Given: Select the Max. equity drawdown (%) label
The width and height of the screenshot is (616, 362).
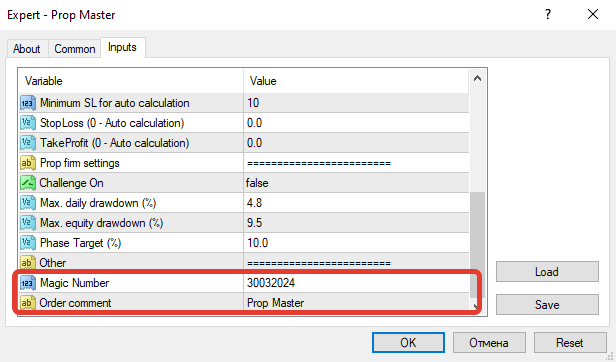Looking at the screenshot, I should 101,223.
